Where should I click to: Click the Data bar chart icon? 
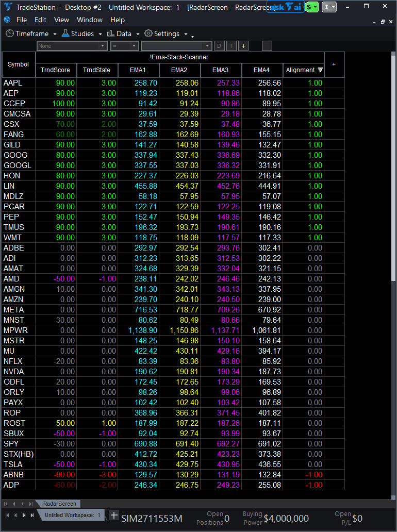pos(111,34)
